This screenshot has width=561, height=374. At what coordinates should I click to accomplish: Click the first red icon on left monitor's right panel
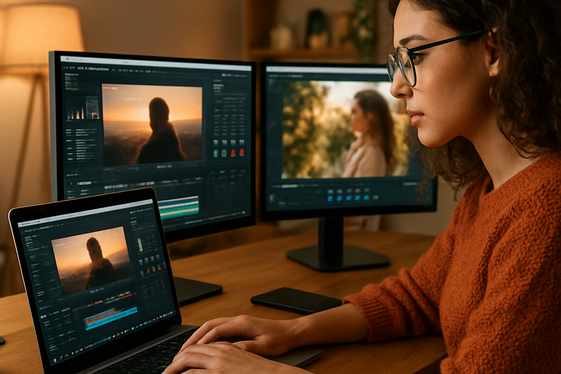pos(233,153)
